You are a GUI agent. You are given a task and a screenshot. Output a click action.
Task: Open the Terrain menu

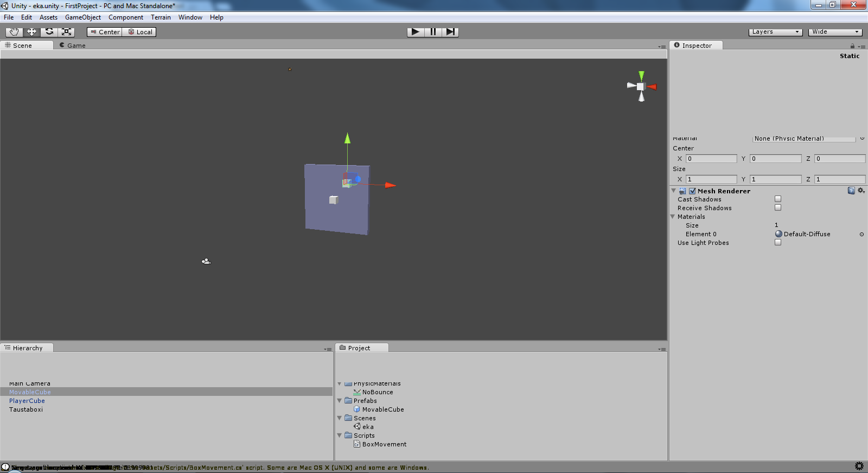tap(161, 17)
